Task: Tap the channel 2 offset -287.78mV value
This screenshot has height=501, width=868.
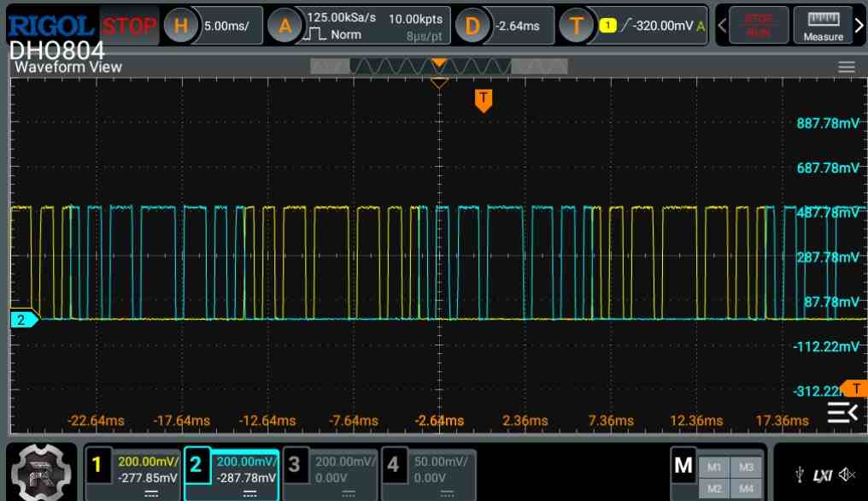Action: 246,478
